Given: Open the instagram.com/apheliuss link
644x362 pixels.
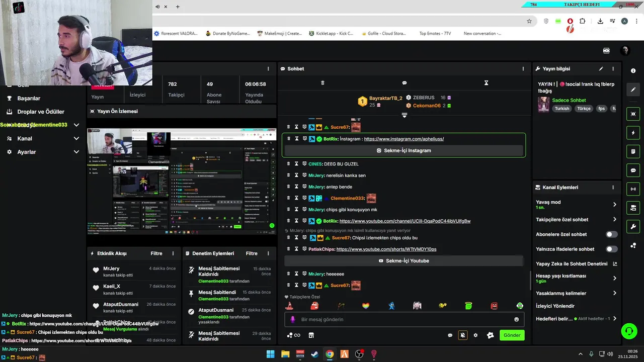Looking at the screenshot, I should point(404,139).
